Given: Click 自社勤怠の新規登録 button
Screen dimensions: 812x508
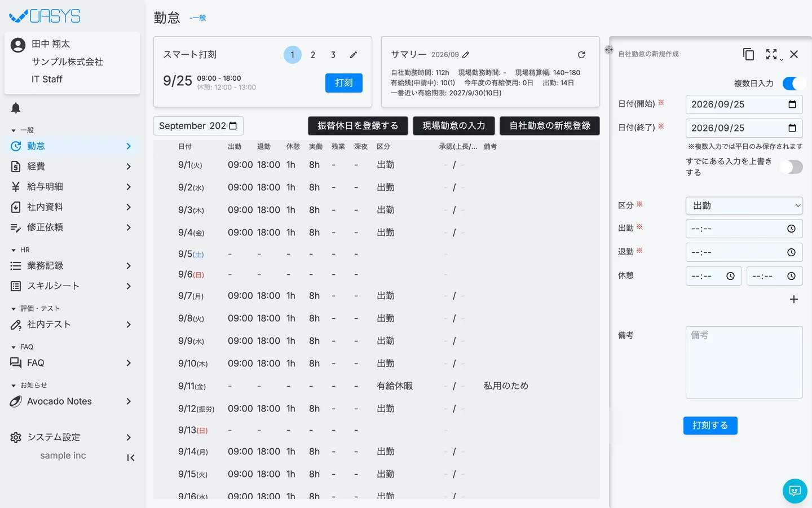Looking at the screenshot, I should pos(550,126).
